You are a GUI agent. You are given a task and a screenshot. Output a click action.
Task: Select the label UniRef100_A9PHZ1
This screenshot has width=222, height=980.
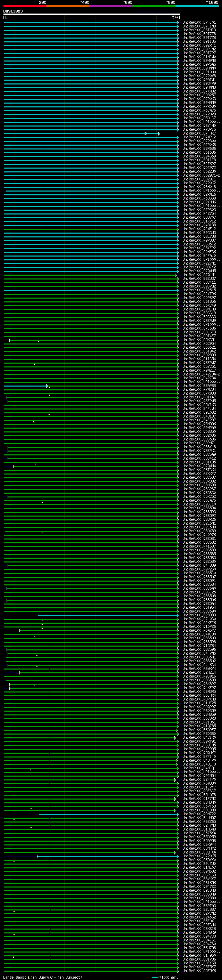(x=199, y=443)
